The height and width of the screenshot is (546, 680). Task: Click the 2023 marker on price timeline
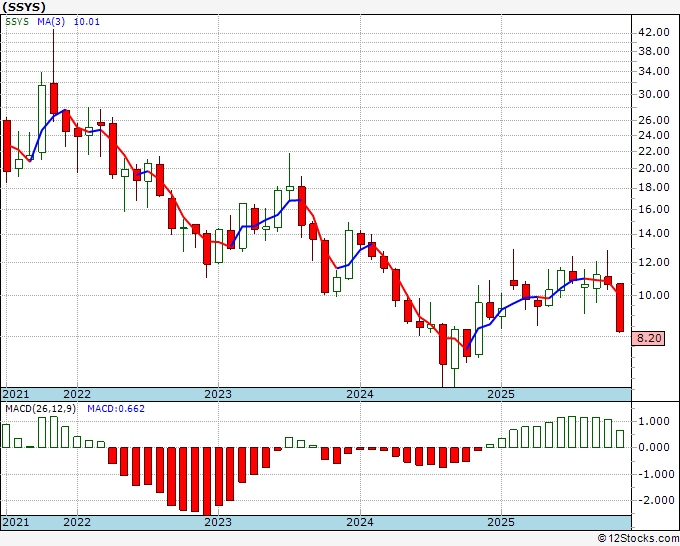[x=218, y=395]
